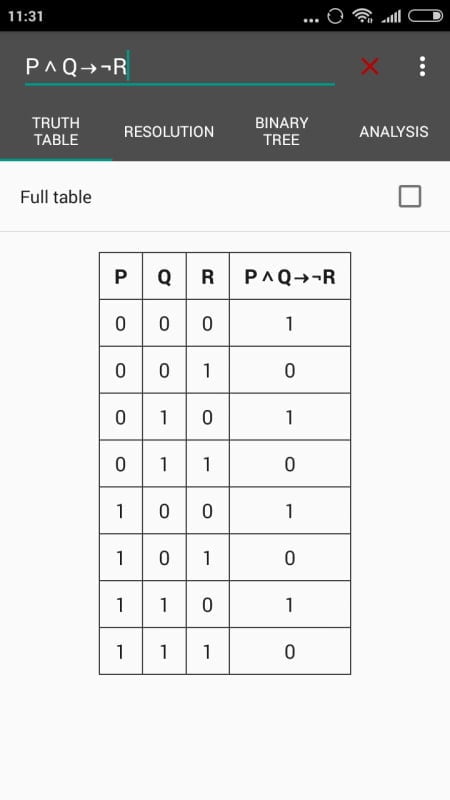450x800 pixels.
Task: Tap the status bar ellipsis icon
Action: 311,20
